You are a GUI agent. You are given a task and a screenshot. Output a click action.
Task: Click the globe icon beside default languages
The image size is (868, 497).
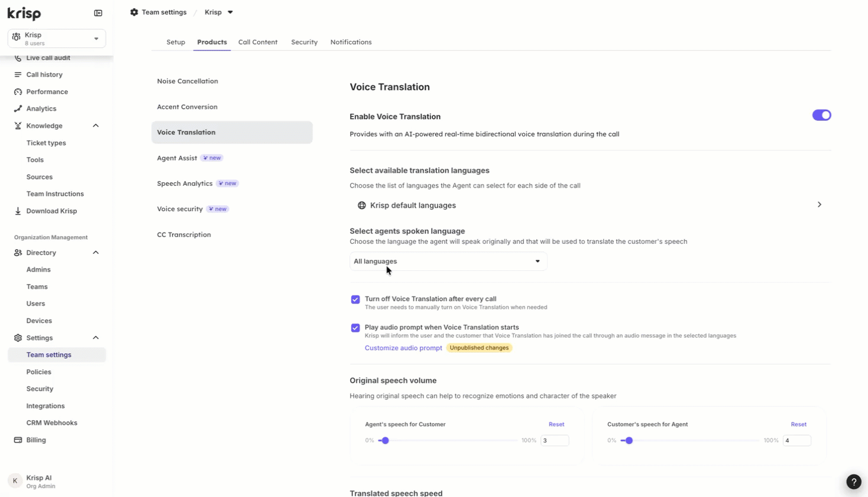pos(362,205)
